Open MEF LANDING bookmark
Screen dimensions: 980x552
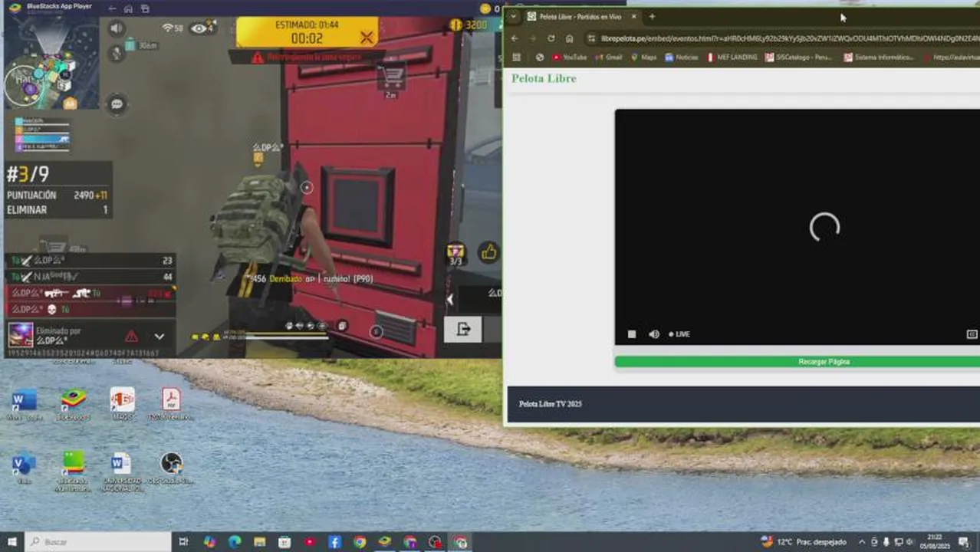732,58
